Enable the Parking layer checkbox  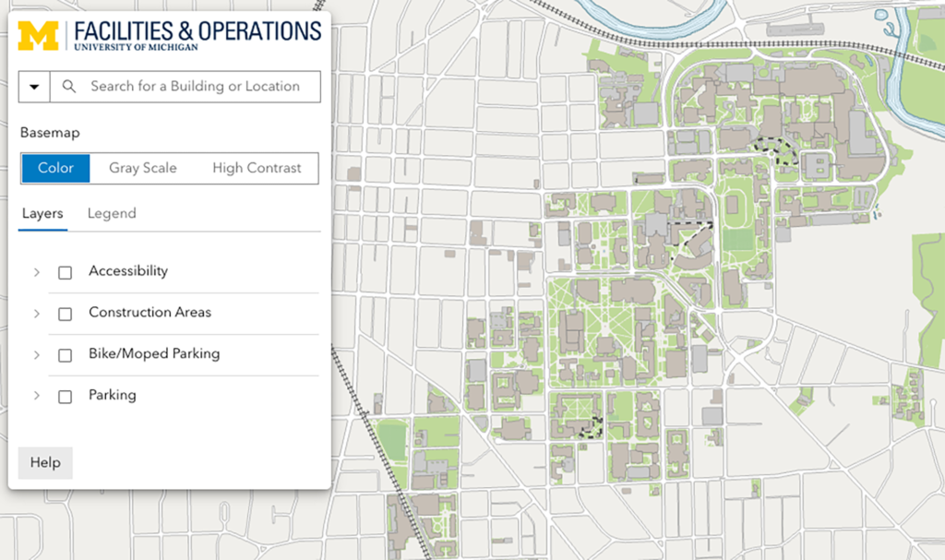[66, 397]
